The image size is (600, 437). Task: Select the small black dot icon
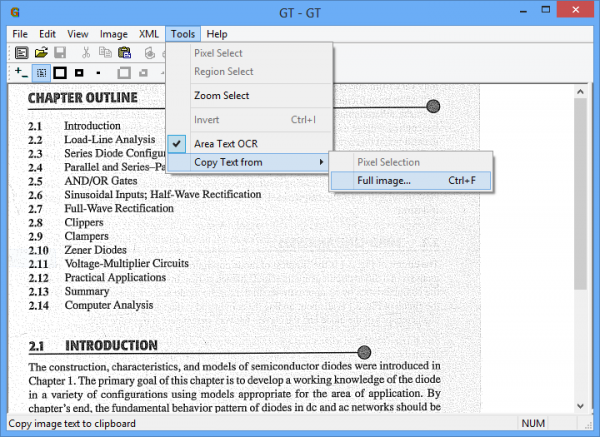click(98, 73)
